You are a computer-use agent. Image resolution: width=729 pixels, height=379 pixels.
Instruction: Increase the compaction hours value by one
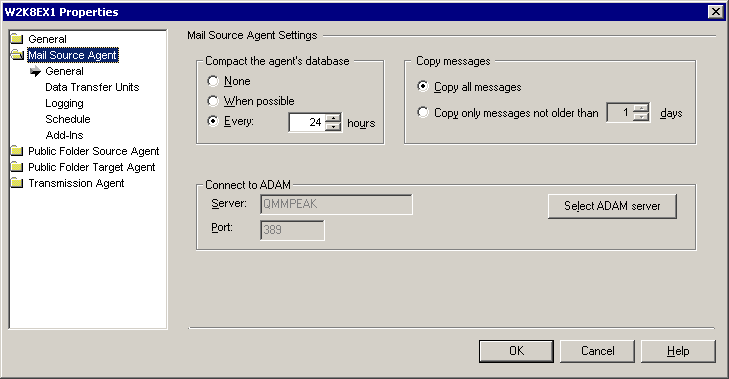[x=333, y=118]
